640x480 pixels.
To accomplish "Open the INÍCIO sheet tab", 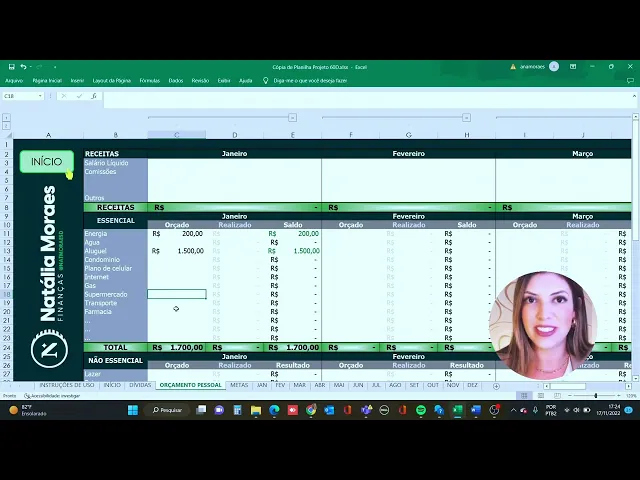I will pos(112,385).
